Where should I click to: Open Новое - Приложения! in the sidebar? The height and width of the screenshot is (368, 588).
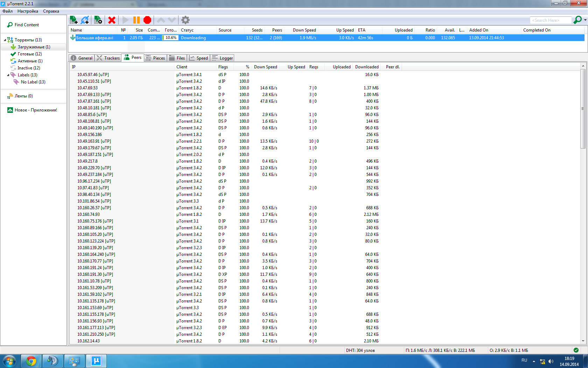[x=35, y=110]
